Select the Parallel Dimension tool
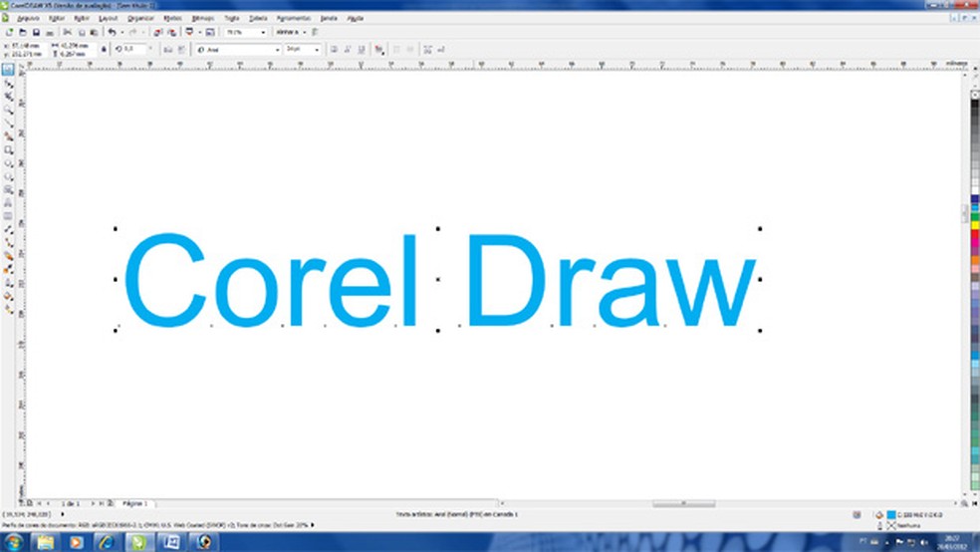The width and height of the screenshot is (980, 552). point(8,229)
